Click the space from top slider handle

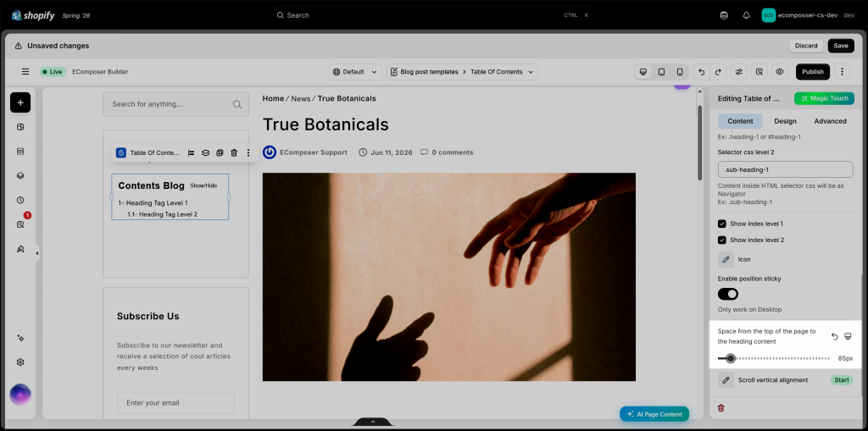731,358
